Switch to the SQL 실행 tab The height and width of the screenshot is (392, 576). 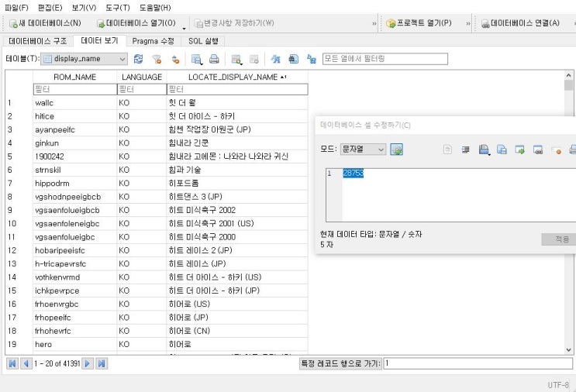(x=204, y=41)
